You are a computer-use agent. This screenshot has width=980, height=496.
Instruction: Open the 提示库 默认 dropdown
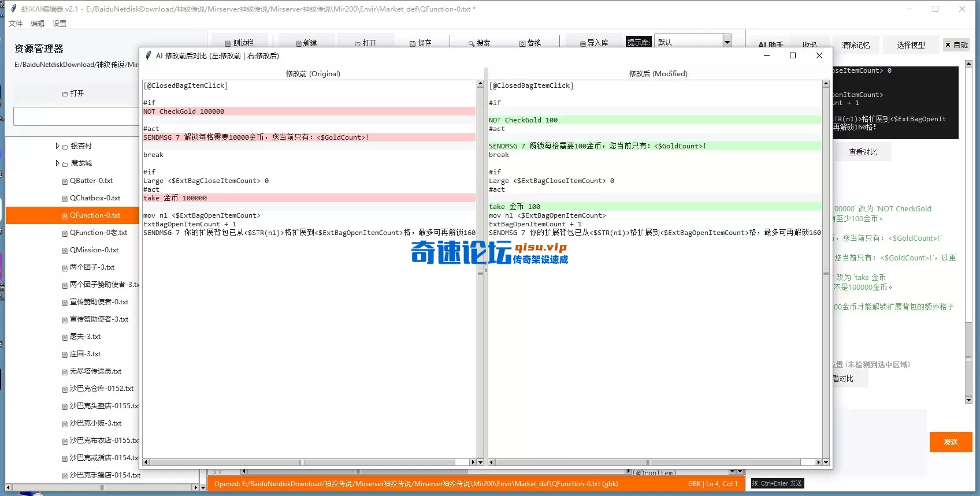click(727, 42)
